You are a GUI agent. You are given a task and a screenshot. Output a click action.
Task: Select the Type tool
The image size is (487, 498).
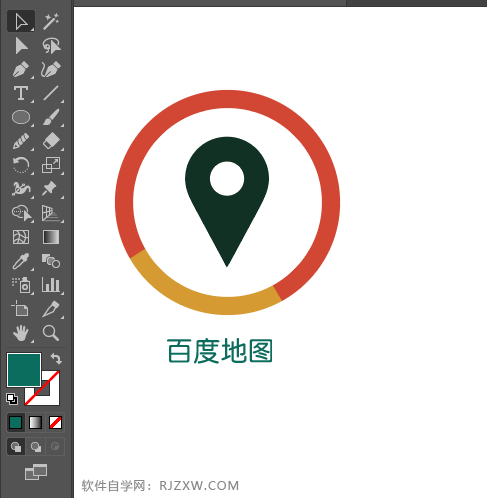[21, 93]
